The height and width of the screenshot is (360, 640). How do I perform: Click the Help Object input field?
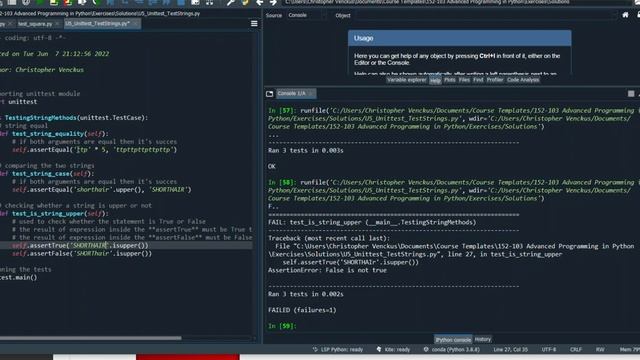pos(486,16)
